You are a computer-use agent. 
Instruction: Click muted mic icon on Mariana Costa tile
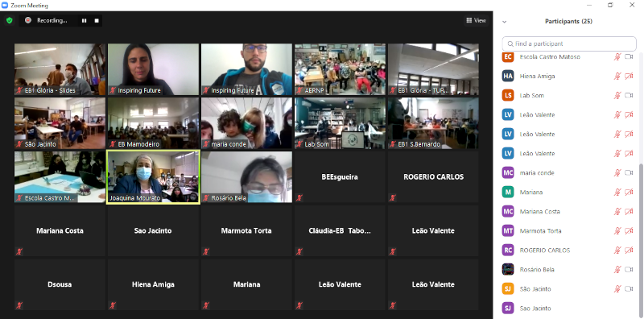click(x=19, y=251)
